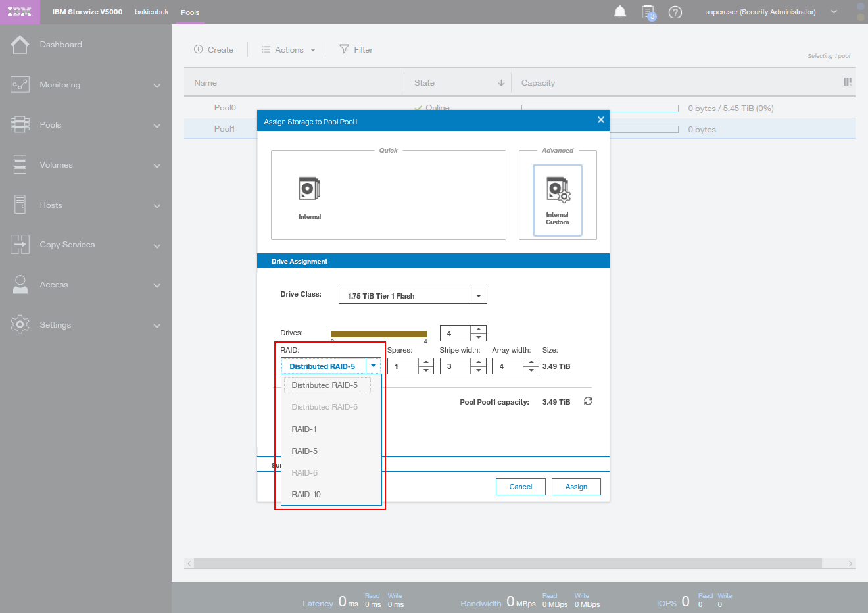The height and width of the screenshot is (613, 868).
Task: Choose RAID-10 from the list
Action: [331, 494]
